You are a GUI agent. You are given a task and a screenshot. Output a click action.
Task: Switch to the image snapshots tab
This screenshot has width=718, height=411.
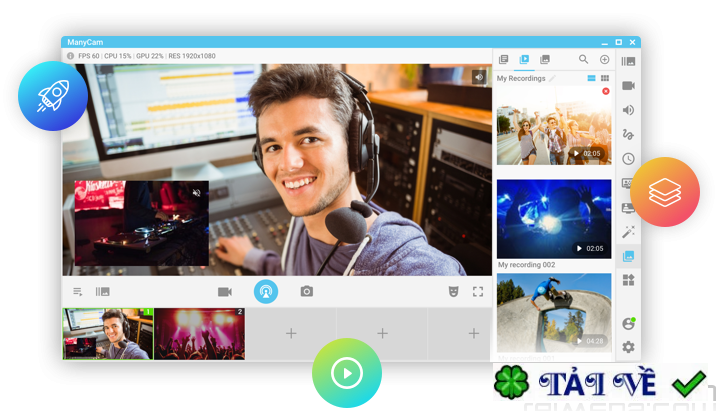pos(545,59)
